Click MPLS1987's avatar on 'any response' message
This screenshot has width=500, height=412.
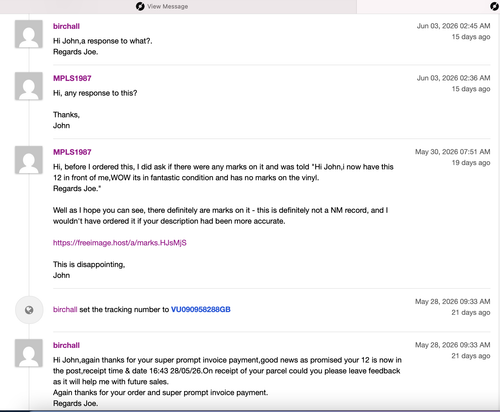pos(29,86)
